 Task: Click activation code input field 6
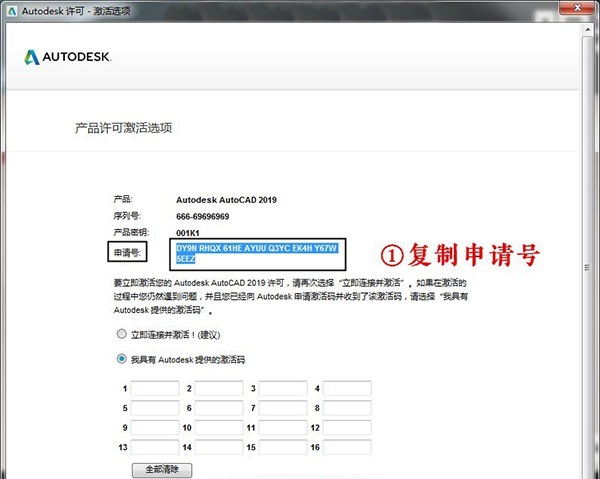point(219,408)
